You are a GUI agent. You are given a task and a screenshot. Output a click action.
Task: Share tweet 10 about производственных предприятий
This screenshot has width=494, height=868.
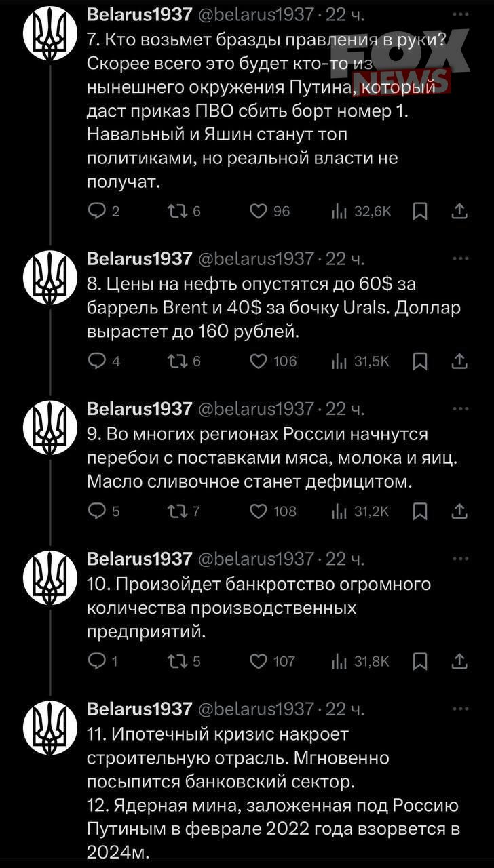459,661
